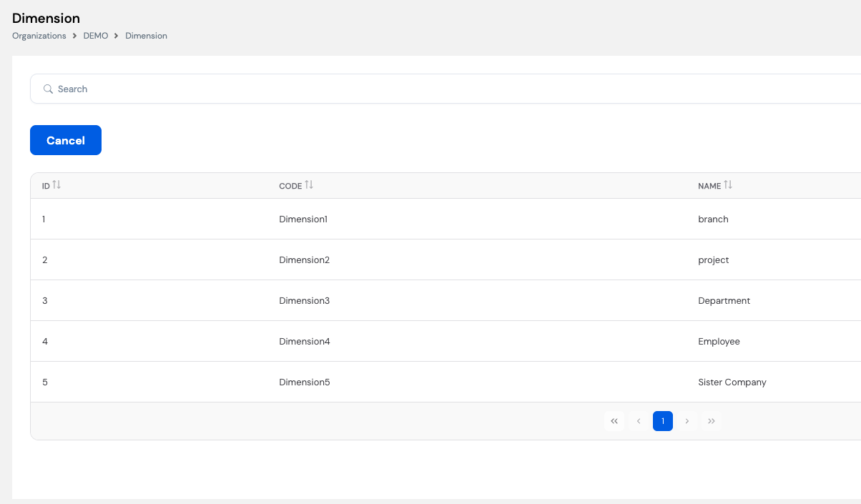Sort table by ID column arrows
The width and height of the screenshot is (861, 504).
(56, 185)
